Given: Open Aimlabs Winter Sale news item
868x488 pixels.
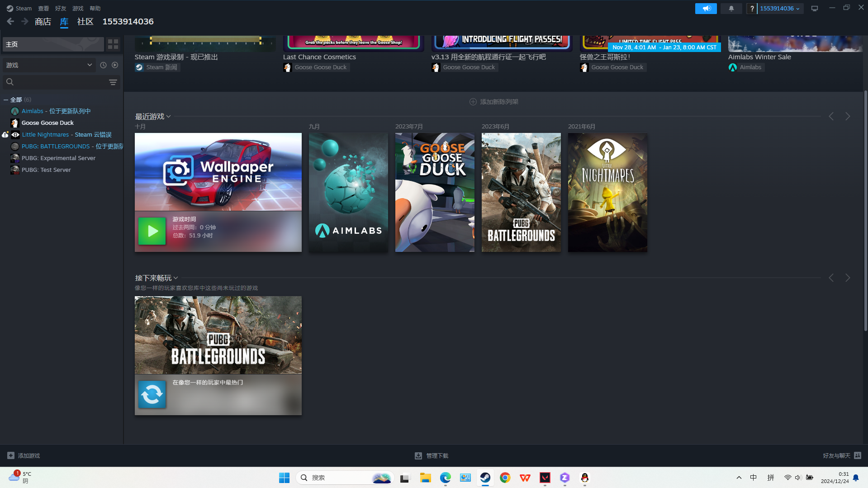Looking at the screenshot, I should tap(759, 57).
